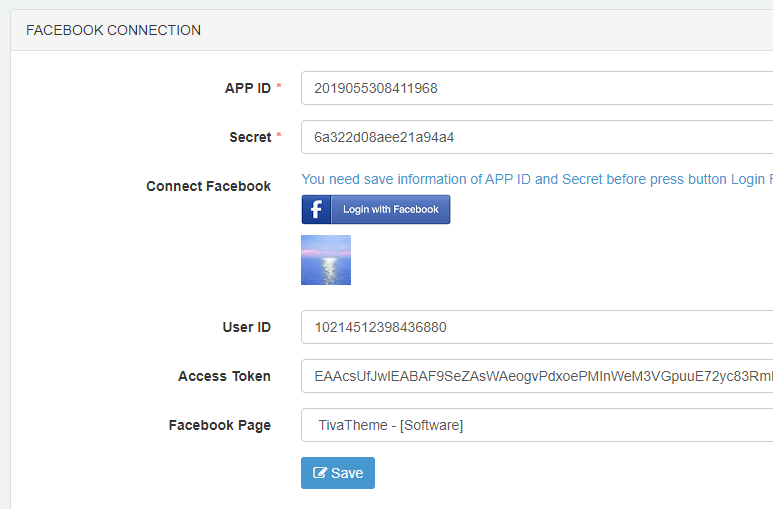
Task: Click the APP ID label
Action: coord(247,88)
